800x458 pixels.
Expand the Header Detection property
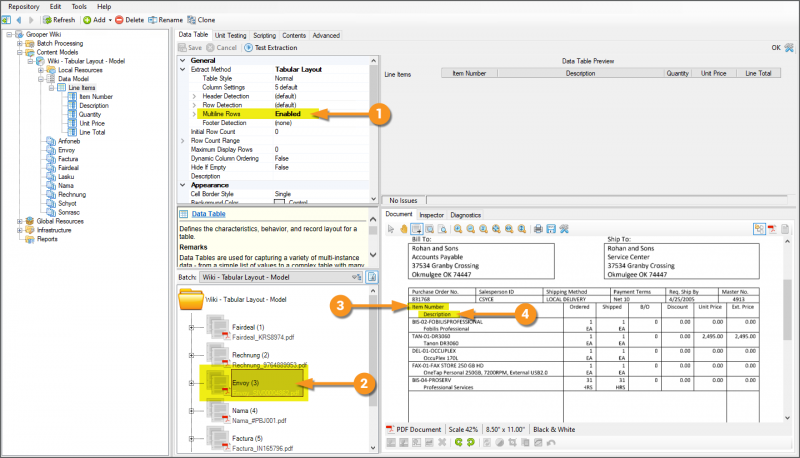tap(195, 95)
